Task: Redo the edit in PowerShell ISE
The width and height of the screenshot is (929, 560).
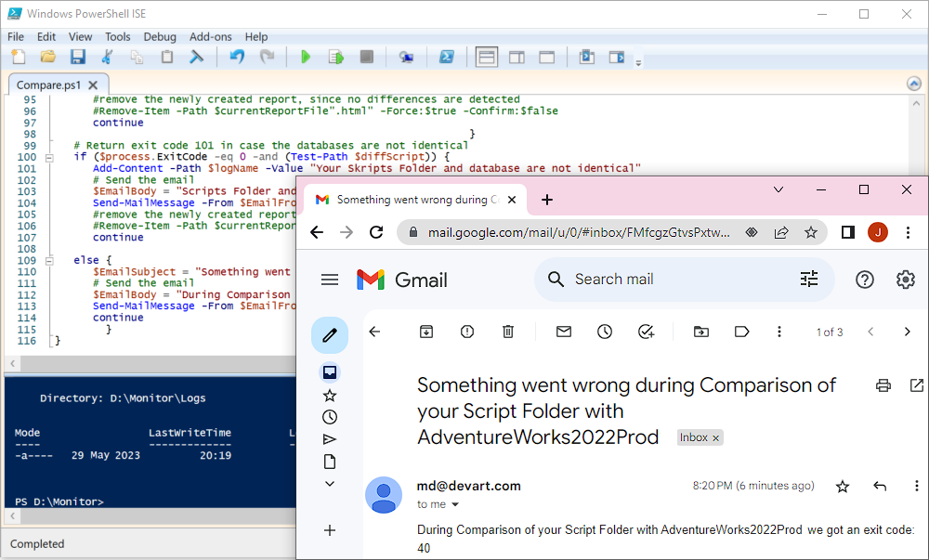Action: 268,57
